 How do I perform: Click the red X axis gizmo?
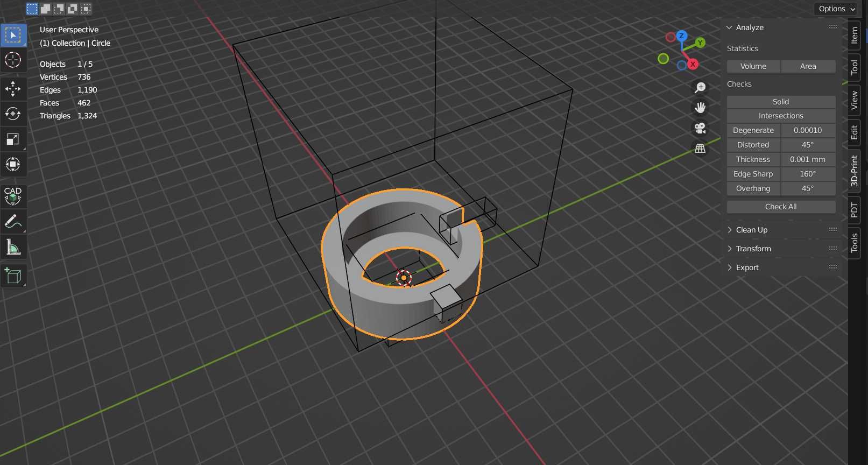click(x=693, y=64)
